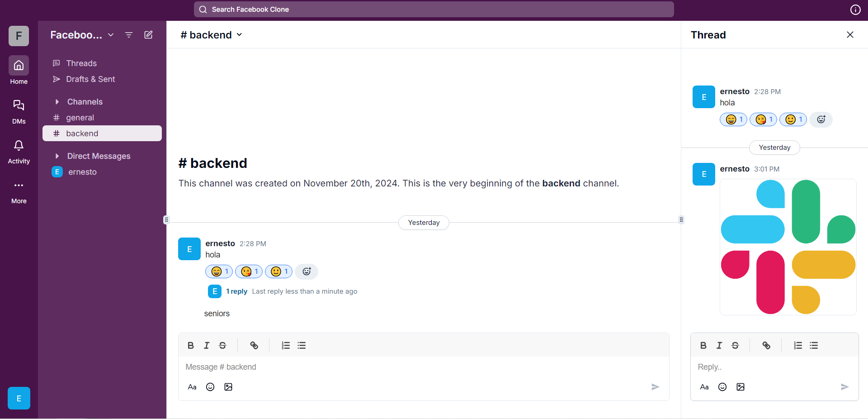Toggle slight smile reaction in Thread panel
Screen dimensions: 868x419
click(x=793, y=119)
